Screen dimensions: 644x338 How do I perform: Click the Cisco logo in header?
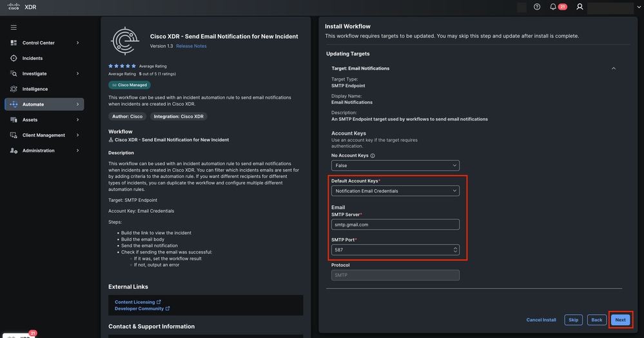pos(14,6)
